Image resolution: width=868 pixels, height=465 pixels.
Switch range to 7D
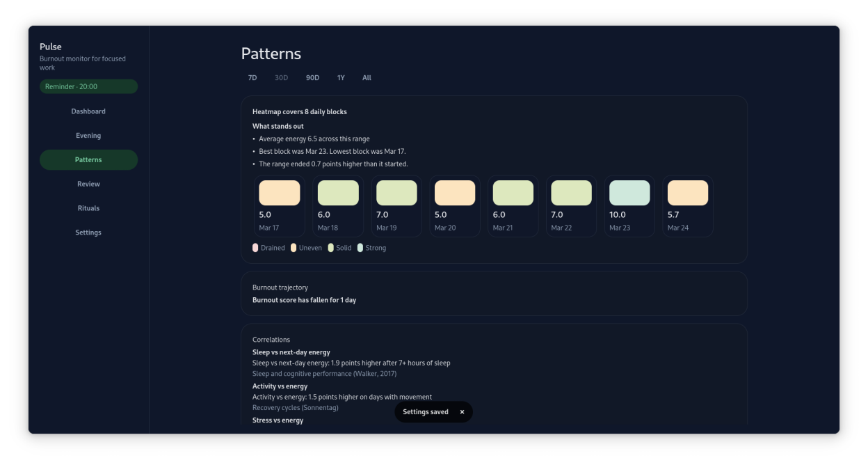[x=252, y=78]
